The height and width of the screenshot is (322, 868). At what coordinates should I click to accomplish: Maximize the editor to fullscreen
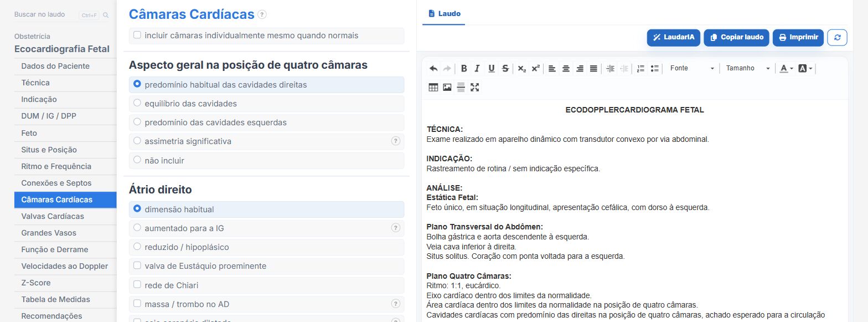click(x=474, y=87)
